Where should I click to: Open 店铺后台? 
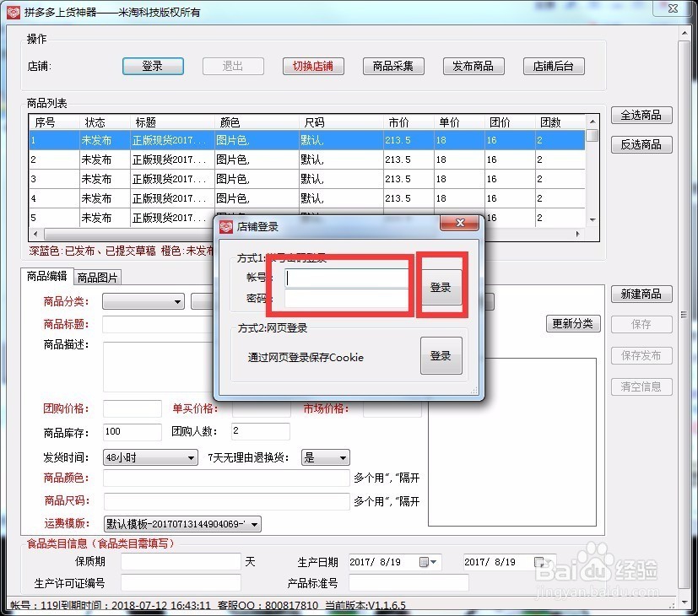pos(554,67)
